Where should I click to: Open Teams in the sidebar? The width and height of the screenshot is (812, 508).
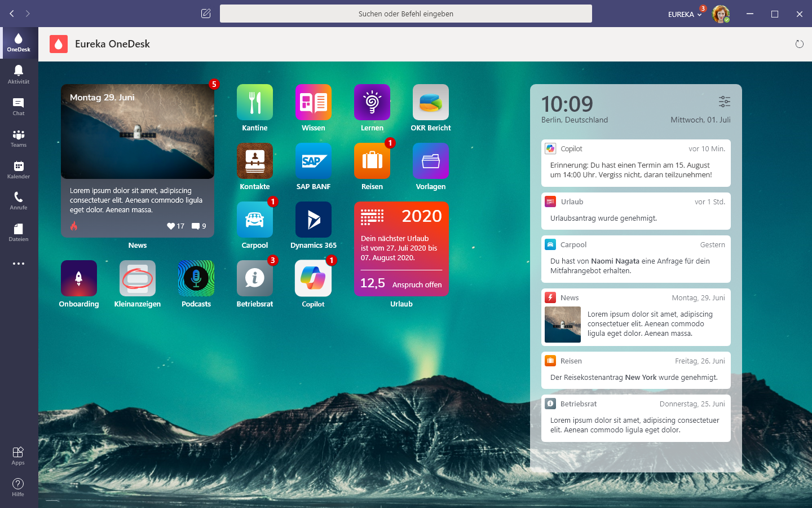[19, 138]
